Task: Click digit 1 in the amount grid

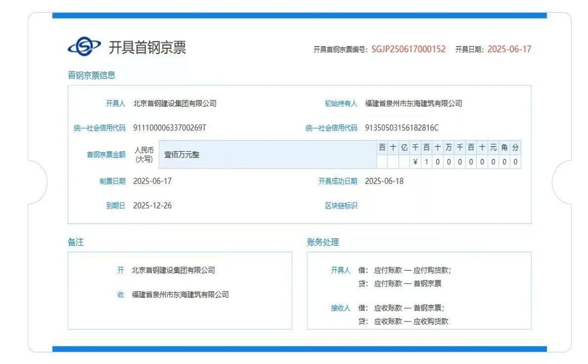Action: click(426, 162)
